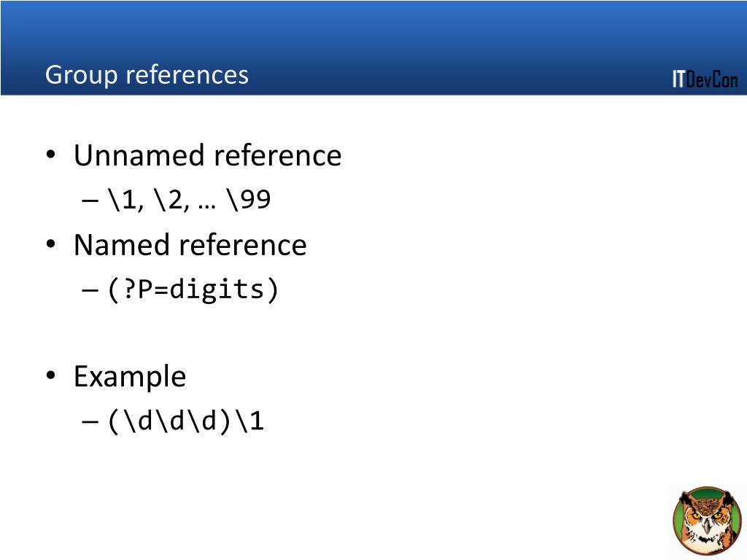747x560 pixels.
Task: Click the owl mascot logo
Action: tap(707, 521)
